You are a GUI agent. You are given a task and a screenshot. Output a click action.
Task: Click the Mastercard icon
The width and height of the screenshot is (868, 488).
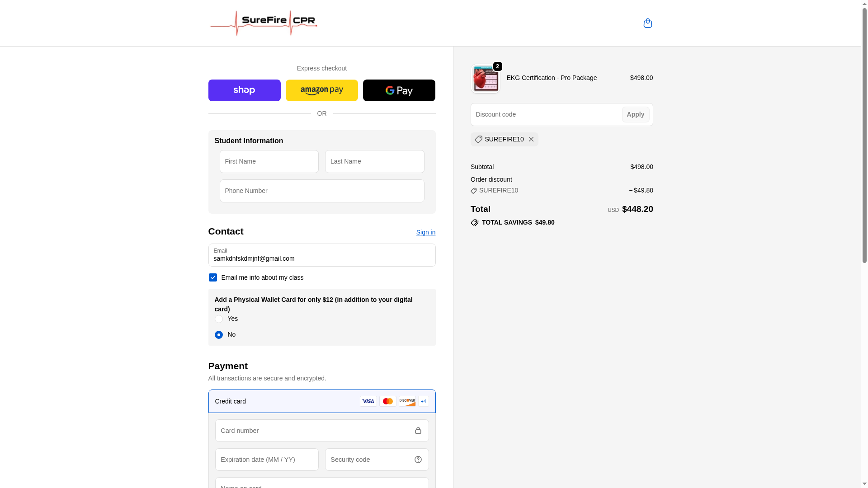[x=387, y=401]
